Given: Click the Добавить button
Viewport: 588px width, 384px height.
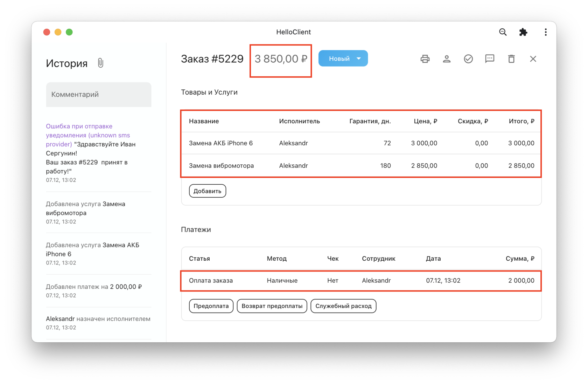Looking at the screenshot, I should point(208,191).
